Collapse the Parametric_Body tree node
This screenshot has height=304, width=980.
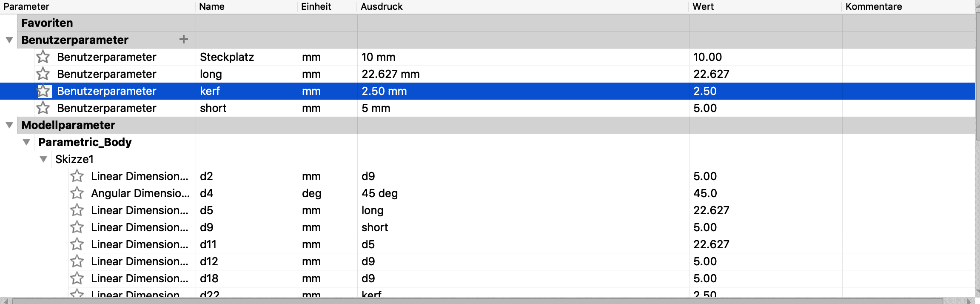point(26,142)
